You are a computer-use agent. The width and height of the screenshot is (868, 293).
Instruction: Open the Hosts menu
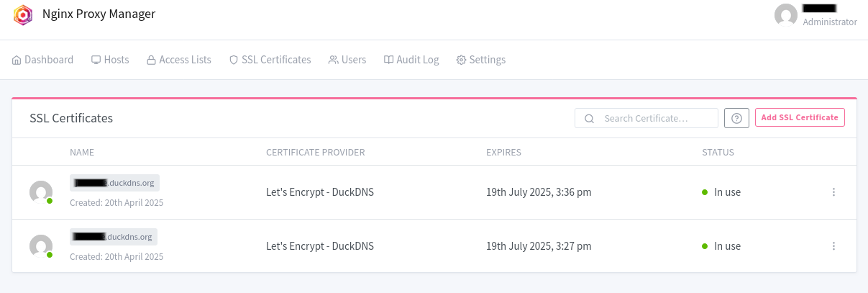[110, 60]
